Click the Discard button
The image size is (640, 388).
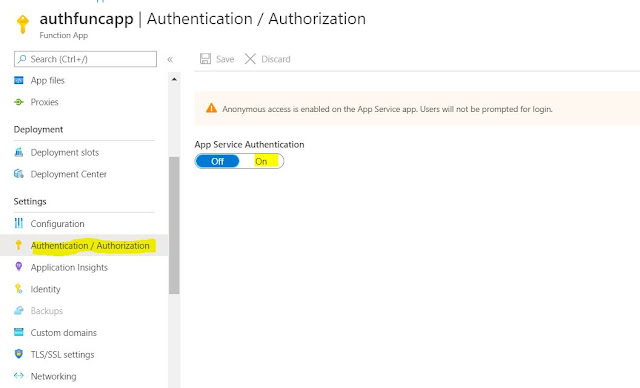pyautogui.click(x=268, y=59)
